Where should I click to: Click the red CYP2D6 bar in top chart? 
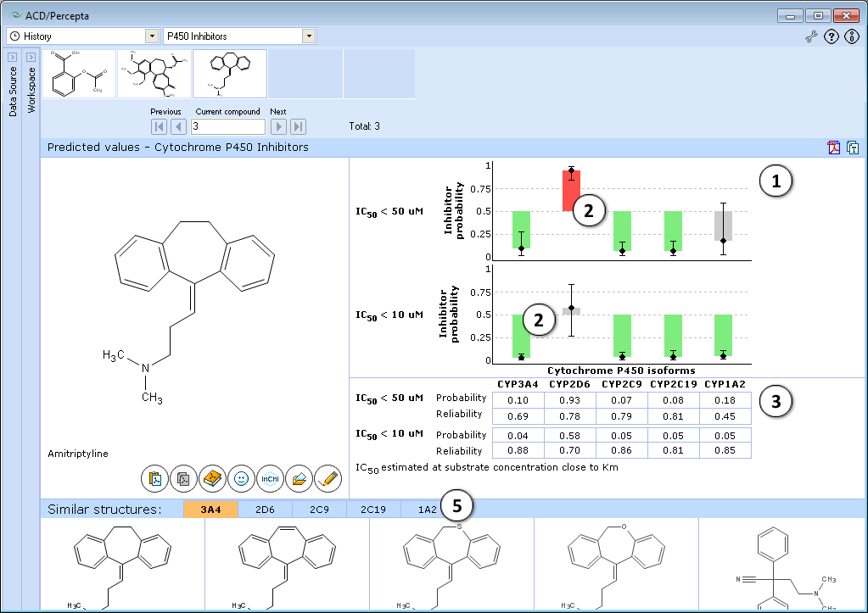click(571, 191)
